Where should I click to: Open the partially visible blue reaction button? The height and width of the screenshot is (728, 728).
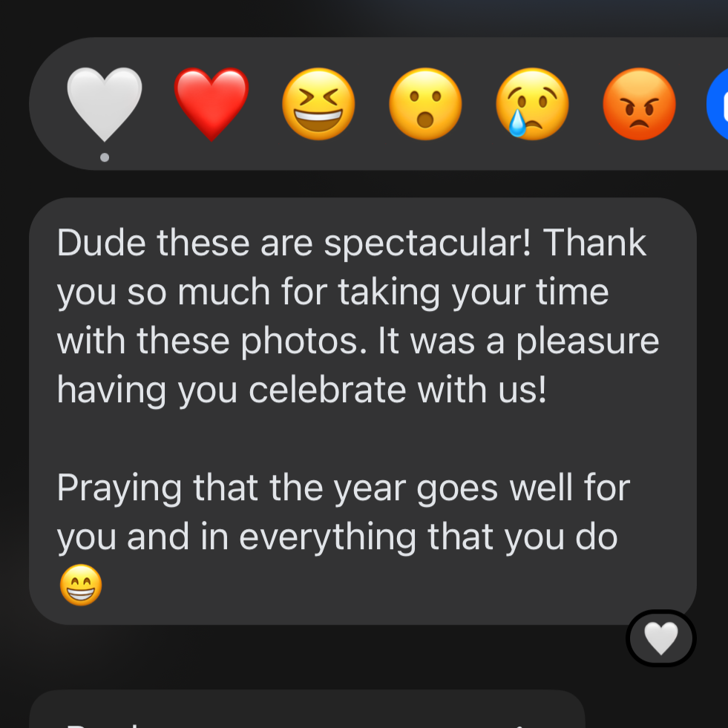click(x=718, y=104)
